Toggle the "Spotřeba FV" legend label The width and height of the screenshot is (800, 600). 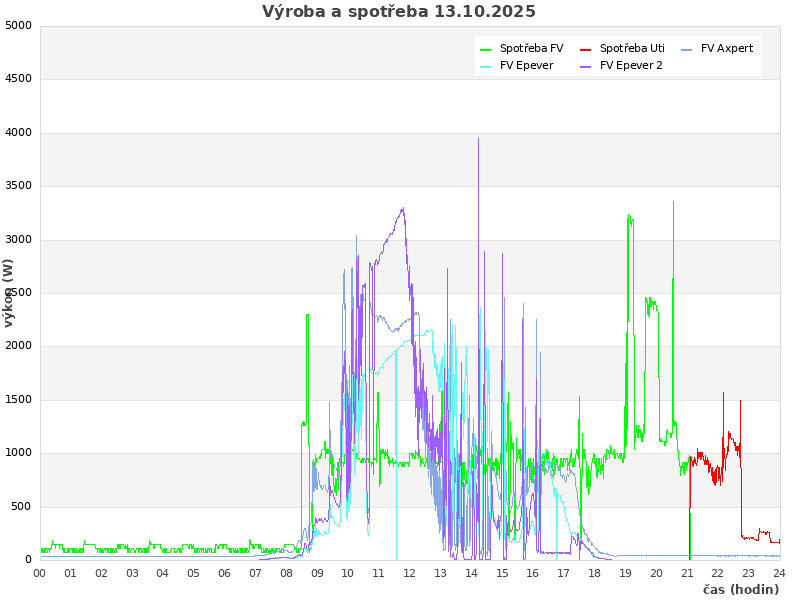[x=531, y=48]
